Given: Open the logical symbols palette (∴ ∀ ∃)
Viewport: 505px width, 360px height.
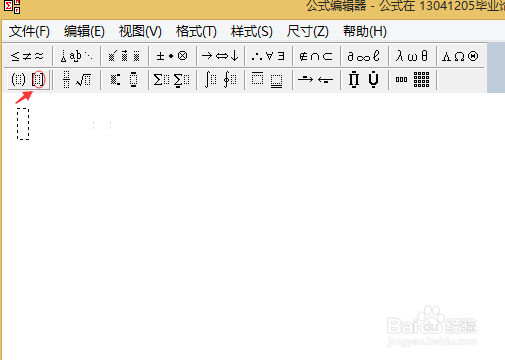Looking at the screenshot, I should pos(268,56).
